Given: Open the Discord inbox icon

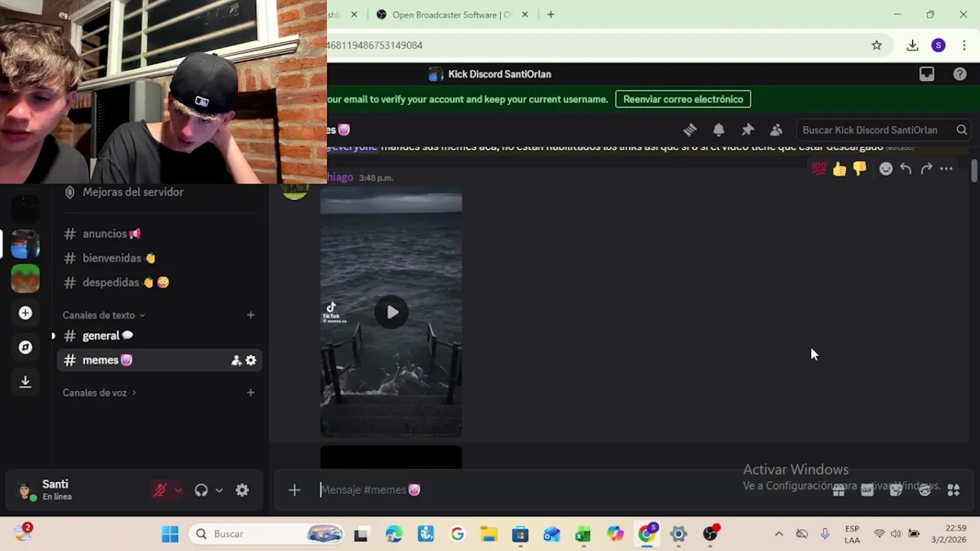Looking at the screenshot, I should pyautogui.click(x=926, y=74).
